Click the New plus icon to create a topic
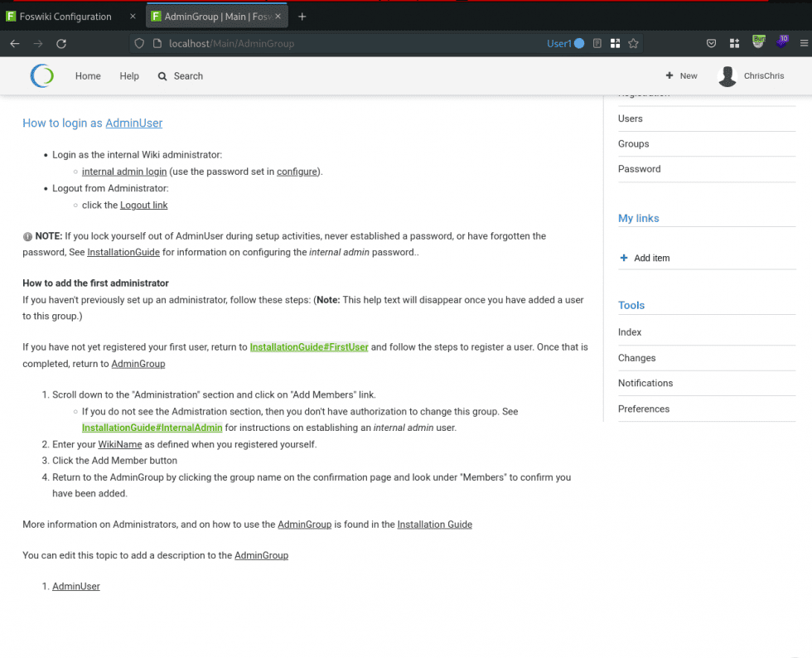Screen dimensions: 812x658 669,75
